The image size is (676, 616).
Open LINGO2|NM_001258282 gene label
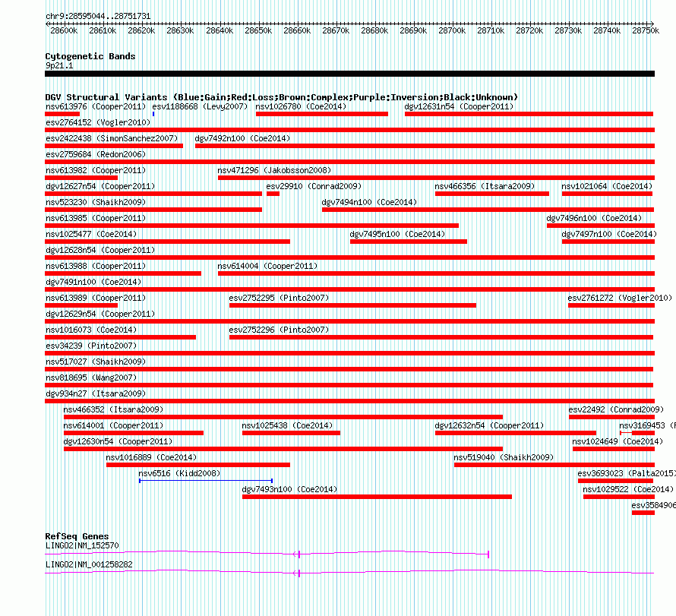[x=89, y=564]
